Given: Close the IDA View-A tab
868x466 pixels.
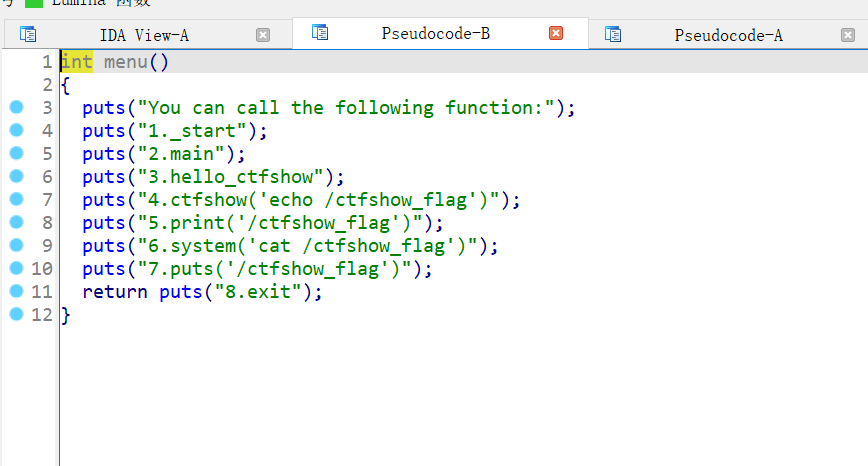Looking at the screenshot, I should pos(263,35).
